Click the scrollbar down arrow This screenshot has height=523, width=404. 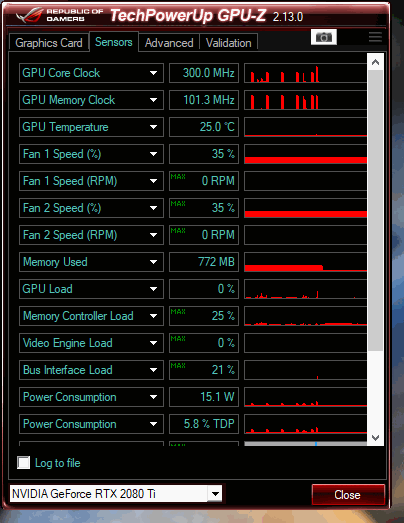click(x=375, y=437)
